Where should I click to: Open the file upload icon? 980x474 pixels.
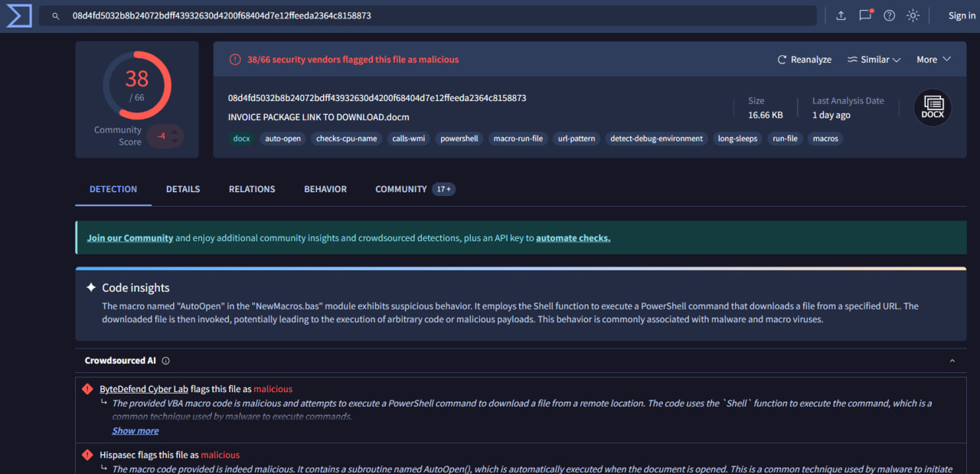point(841,15)
